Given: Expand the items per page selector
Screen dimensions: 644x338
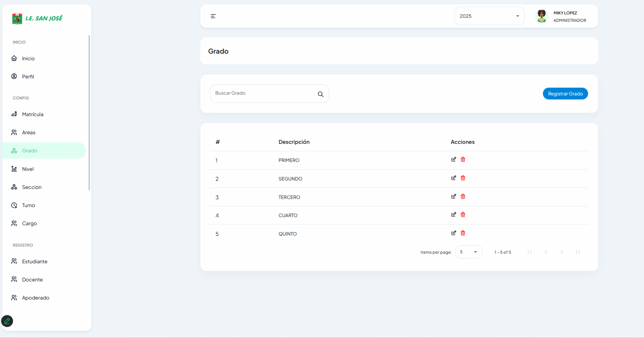Looking at the screenshot, I should point(468,252).
